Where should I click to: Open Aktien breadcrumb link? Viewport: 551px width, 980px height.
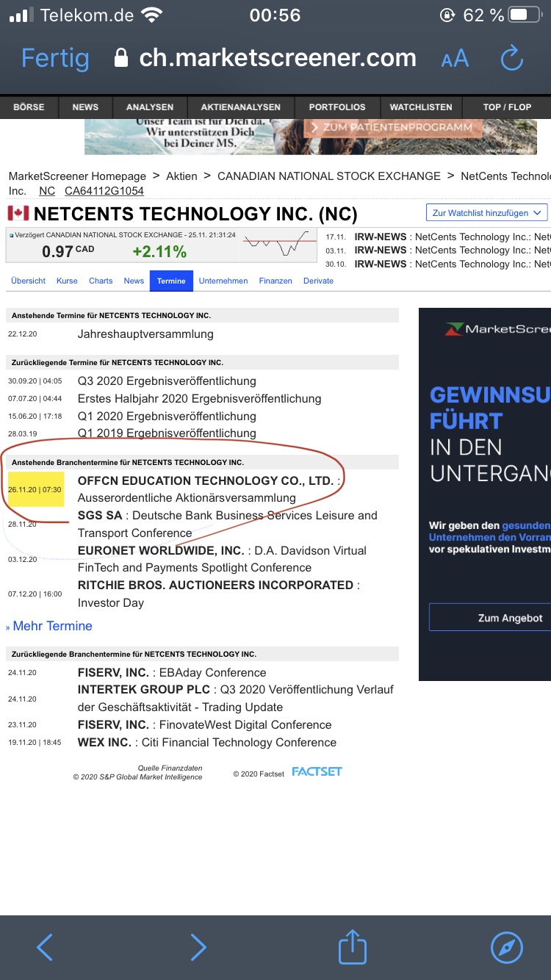pyautogui.click(x=181, y=176)
